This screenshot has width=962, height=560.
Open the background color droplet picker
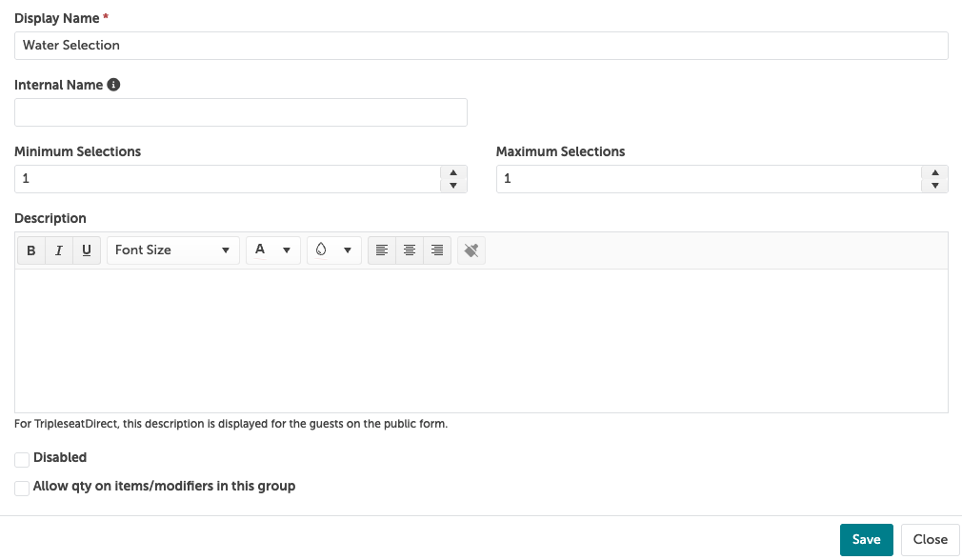[x=333, y=250]
